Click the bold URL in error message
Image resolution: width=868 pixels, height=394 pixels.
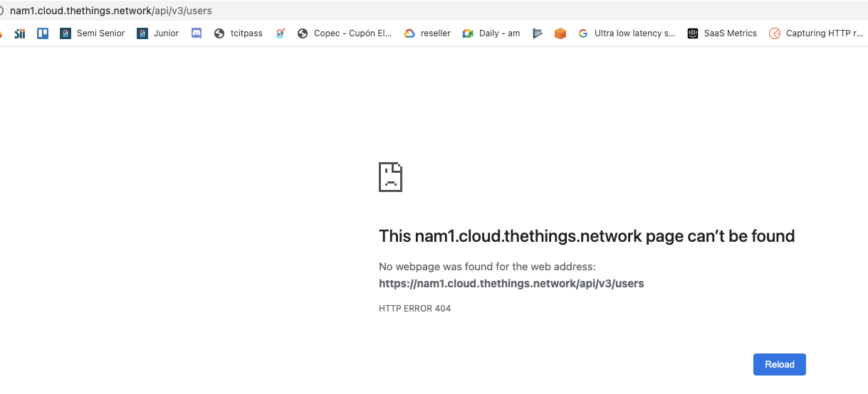click(x=511, y=284)
